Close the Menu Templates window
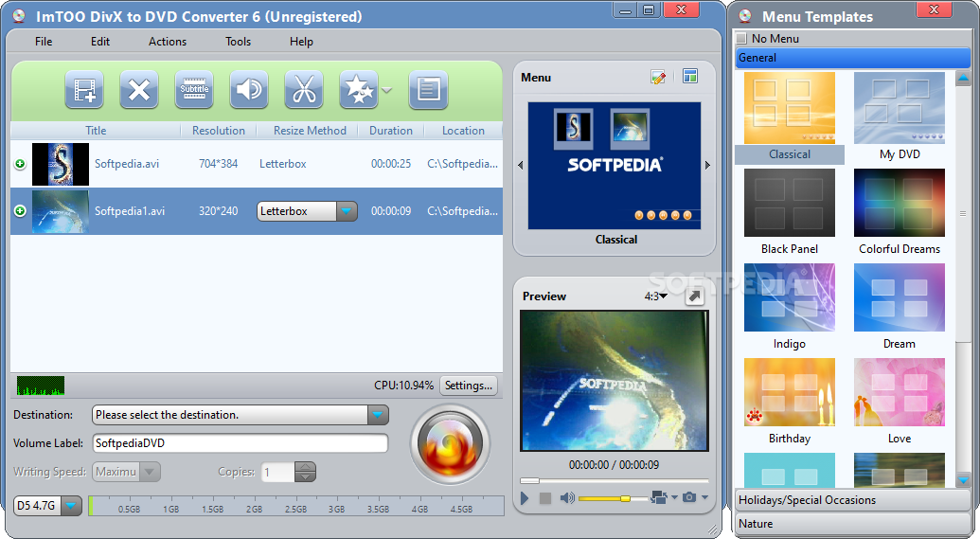This screenshot has width=980, height=539. 935,9
